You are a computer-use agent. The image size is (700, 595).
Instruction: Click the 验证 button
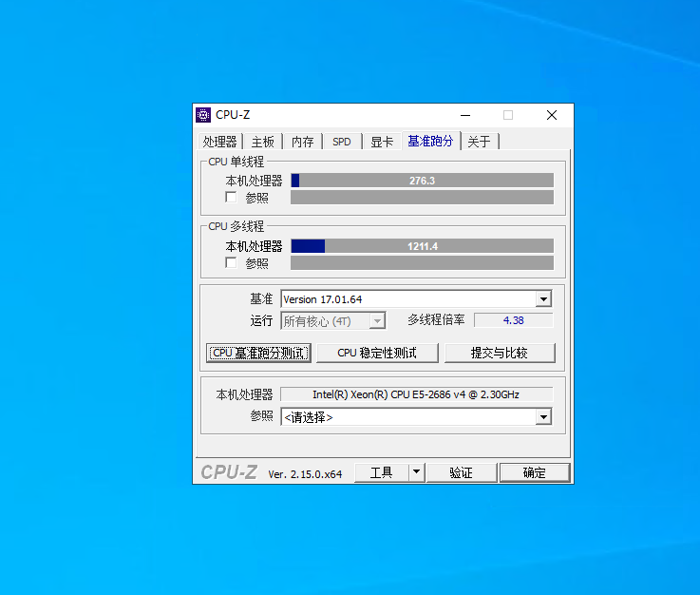point(462,472)
